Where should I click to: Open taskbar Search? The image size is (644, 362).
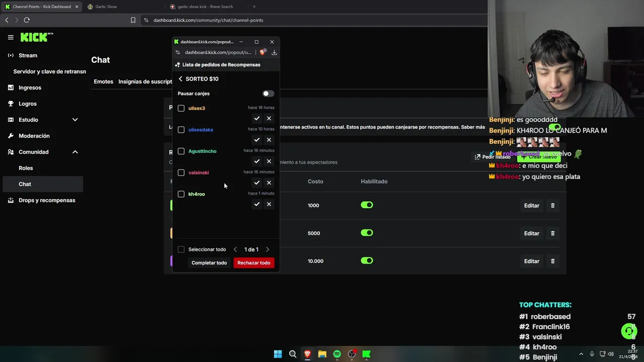pyautogui.click(x=292, y=354)
